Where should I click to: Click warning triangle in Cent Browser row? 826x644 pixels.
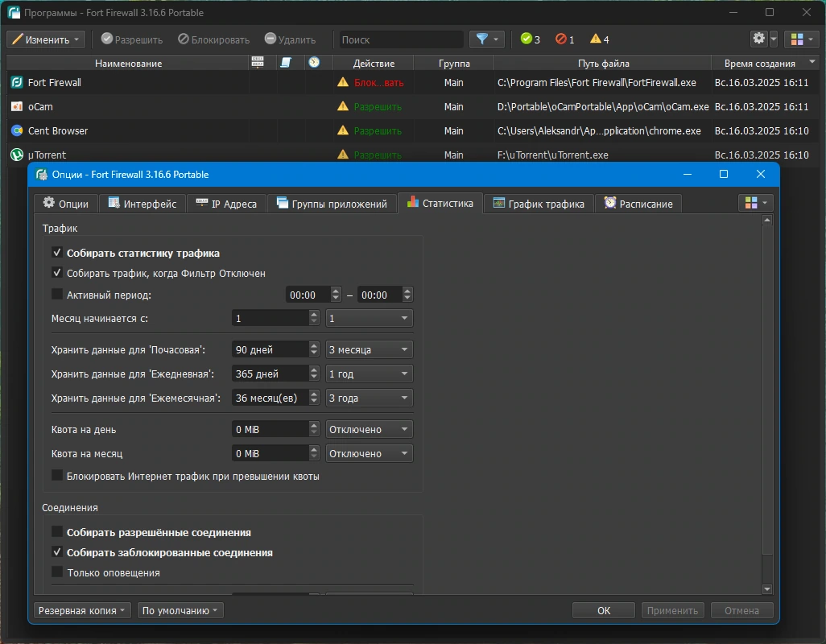(343, 130)
